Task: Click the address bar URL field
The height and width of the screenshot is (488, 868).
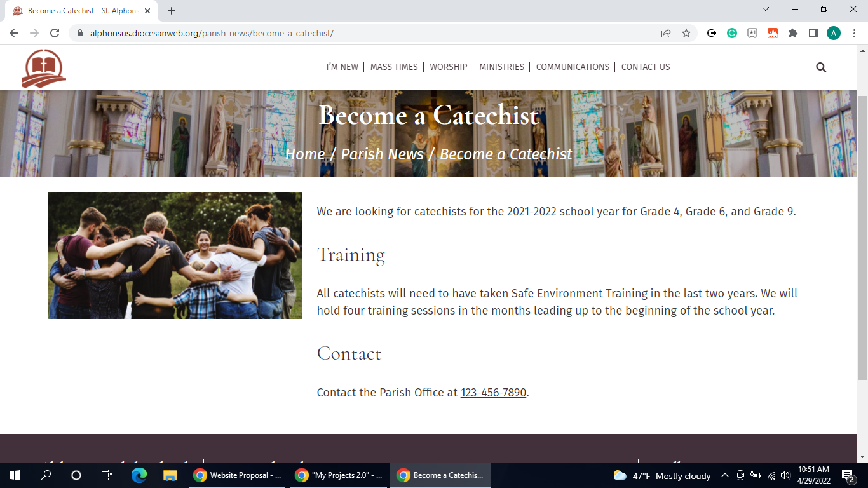Action: (369, 34)
